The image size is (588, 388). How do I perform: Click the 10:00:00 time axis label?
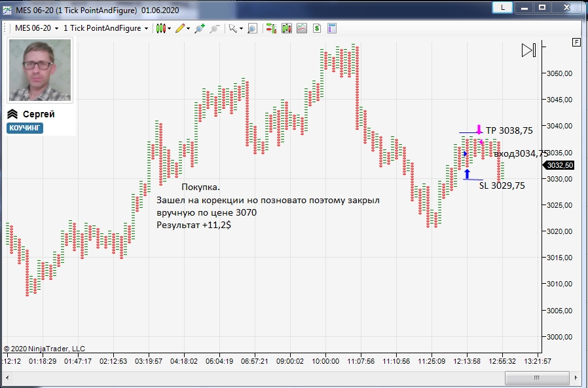point(325,361)
